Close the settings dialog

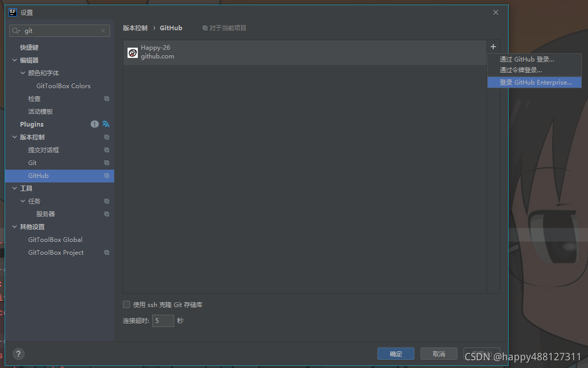[x=496, y=12]
